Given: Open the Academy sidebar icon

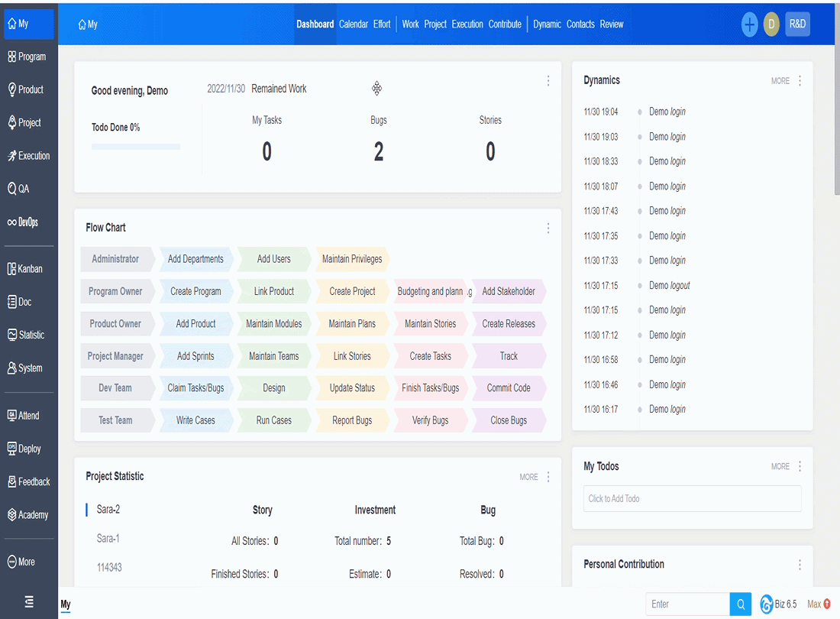Looking at the screenshot, I should pos(11,515).
